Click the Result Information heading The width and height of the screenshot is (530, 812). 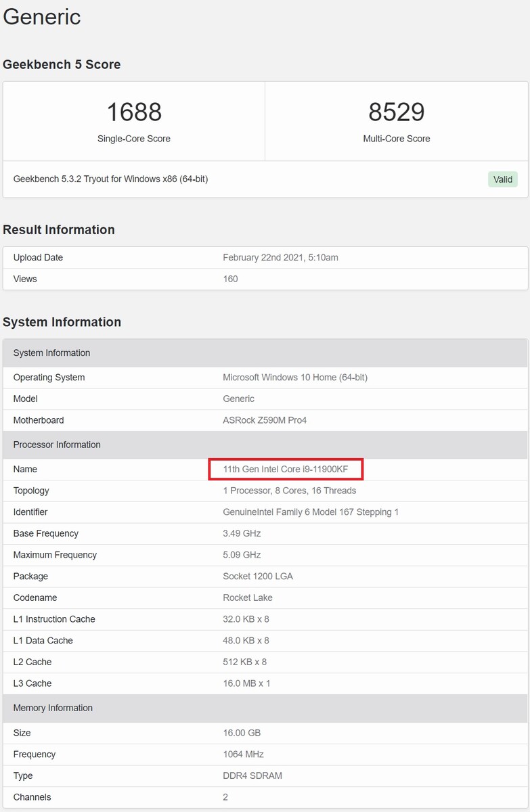[x=59, y=229]
